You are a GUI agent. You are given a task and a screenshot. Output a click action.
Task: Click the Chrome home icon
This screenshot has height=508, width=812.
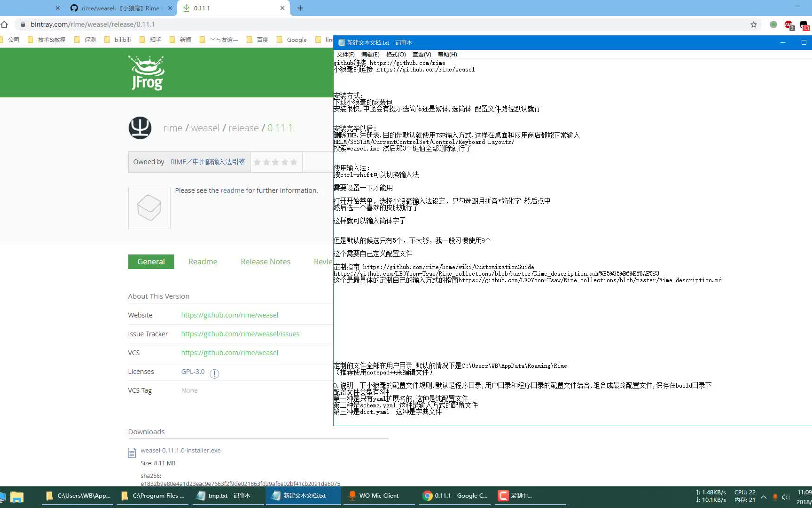point(4,24)
